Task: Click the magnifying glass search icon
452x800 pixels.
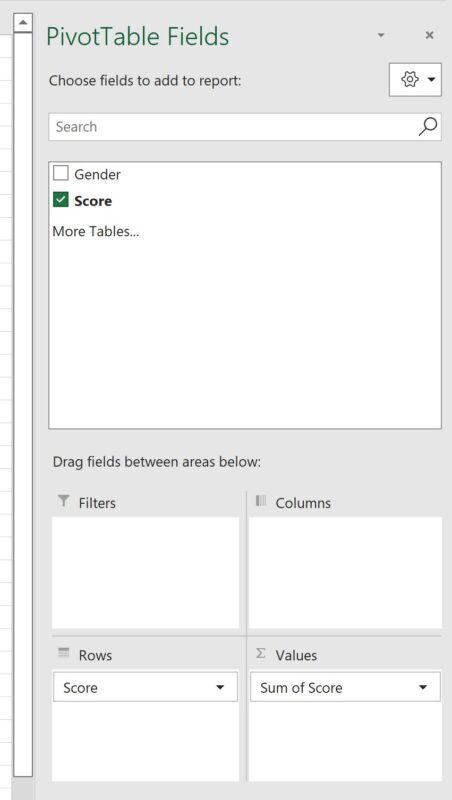Action: point(428,127)
